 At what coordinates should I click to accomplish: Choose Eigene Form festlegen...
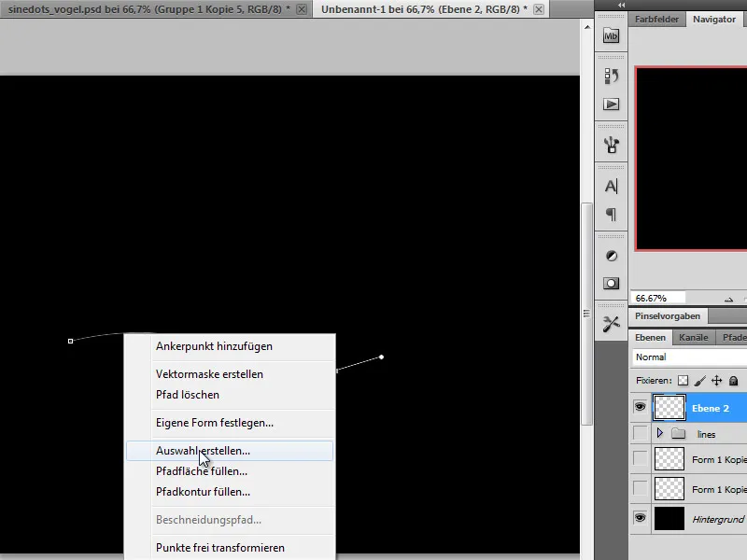point(215,423)
